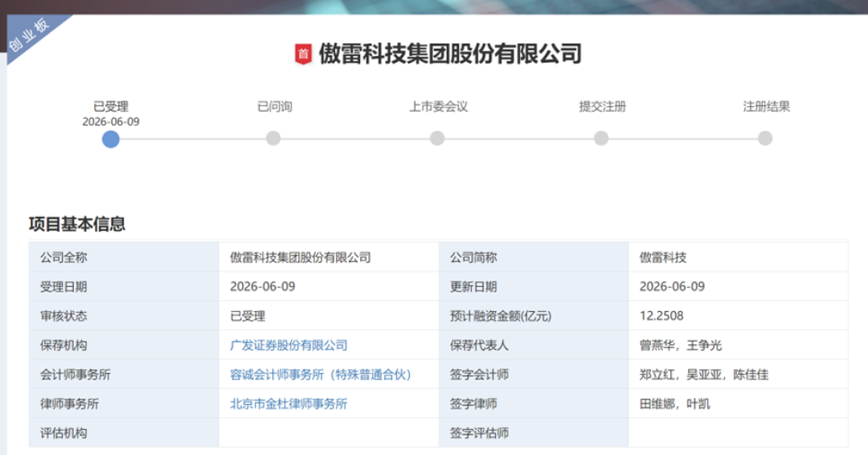
Task: Click the 受理日期 value 2026-06-09
Action: (262, 287)
